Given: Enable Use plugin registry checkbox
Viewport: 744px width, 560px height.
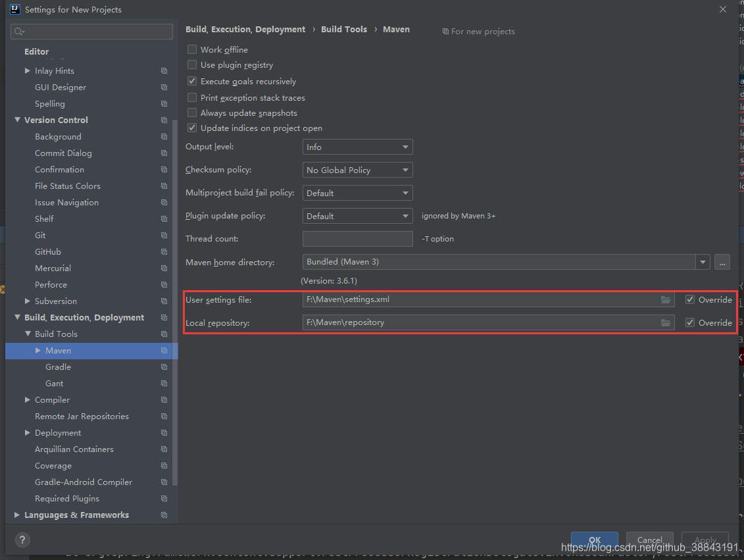Looking at the screenshot, I should click(192, 64).
